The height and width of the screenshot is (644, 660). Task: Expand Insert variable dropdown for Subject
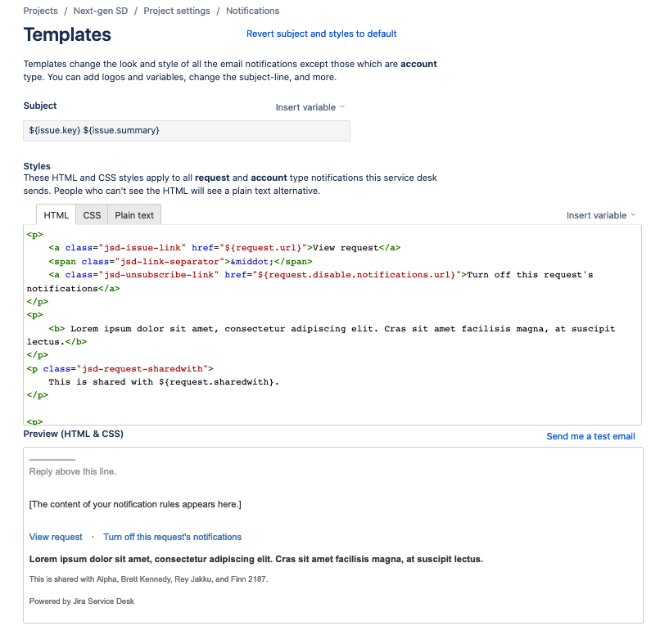click(310, 107)
